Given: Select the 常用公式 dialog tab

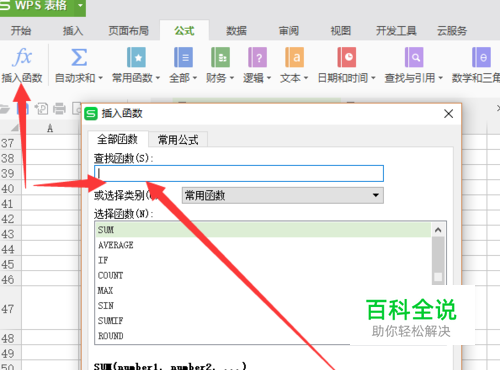Looking at the screenshot, I should tap(178, 140).
